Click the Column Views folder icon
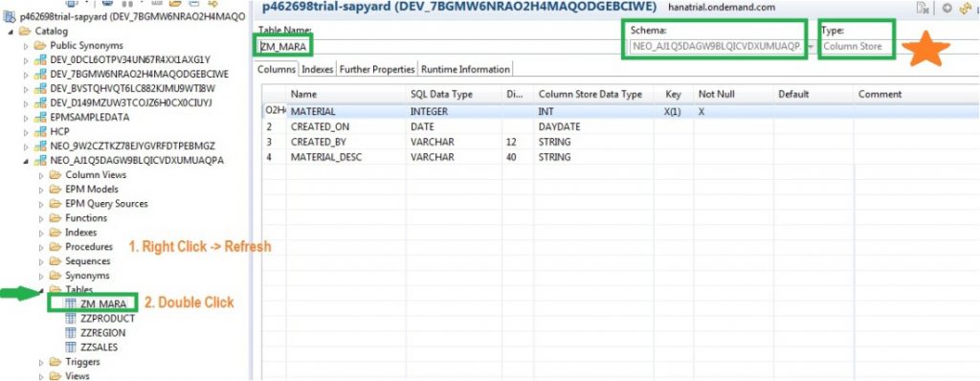This screenshot has width=980, height=381. (56, 174)
